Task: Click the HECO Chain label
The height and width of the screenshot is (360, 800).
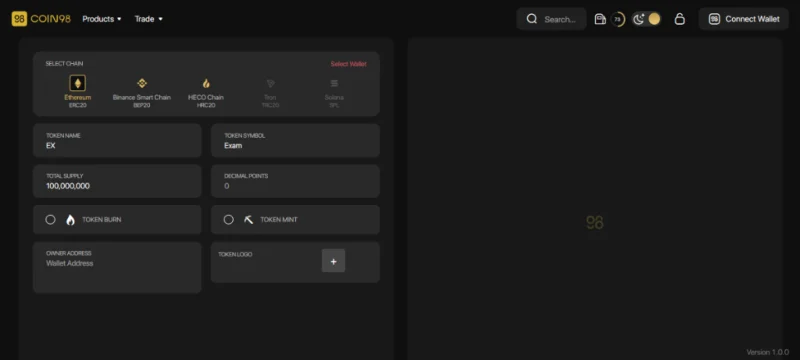Action: pyautogui.click(x=206, y=97)
